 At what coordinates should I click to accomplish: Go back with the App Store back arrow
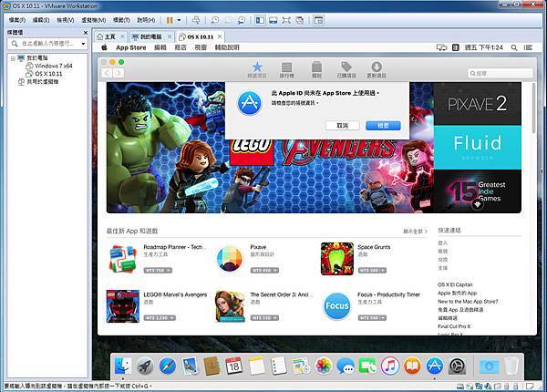(x=107, y=73)
